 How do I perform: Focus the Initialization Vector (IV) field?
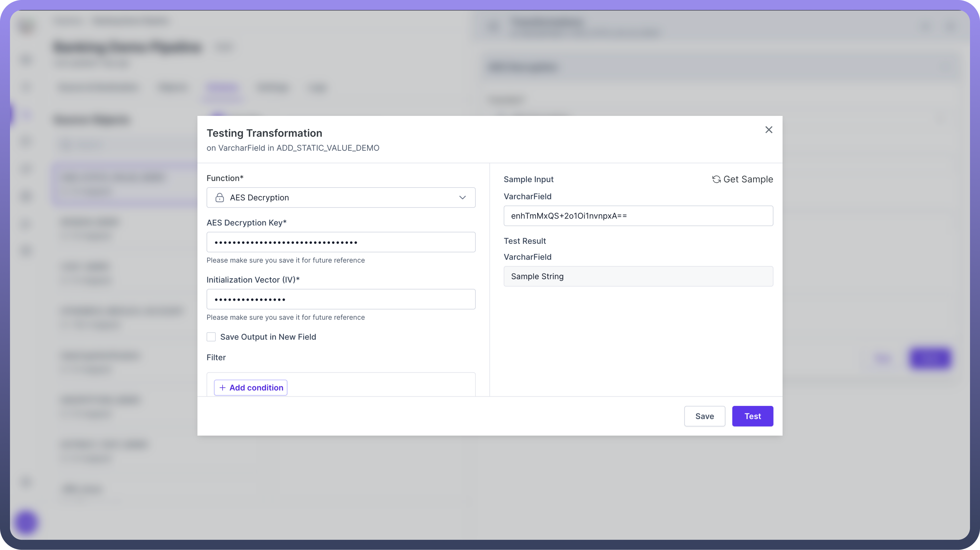click(x=340, y=299)
